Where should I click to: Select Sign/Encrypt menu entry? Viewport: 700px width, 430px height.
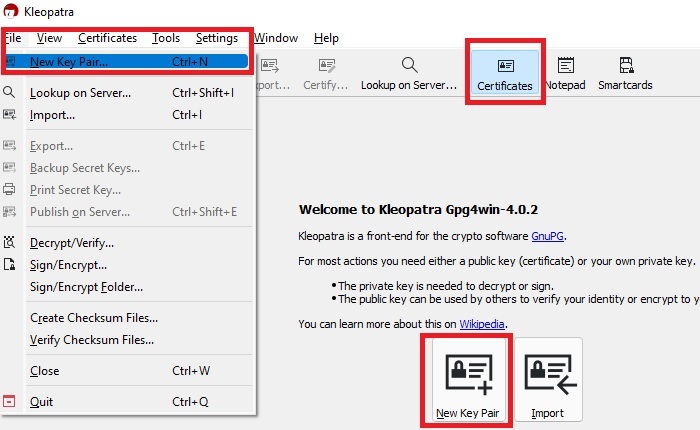point(126,265)
